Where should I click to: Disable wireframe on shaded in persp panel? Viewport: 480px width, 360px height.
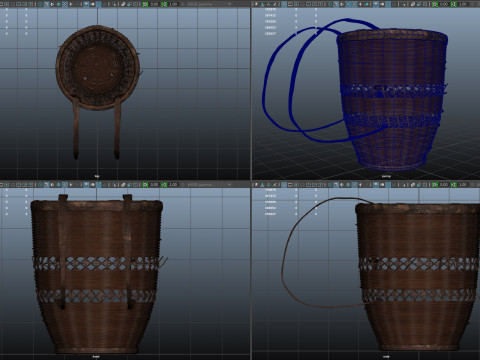[348, 4]
